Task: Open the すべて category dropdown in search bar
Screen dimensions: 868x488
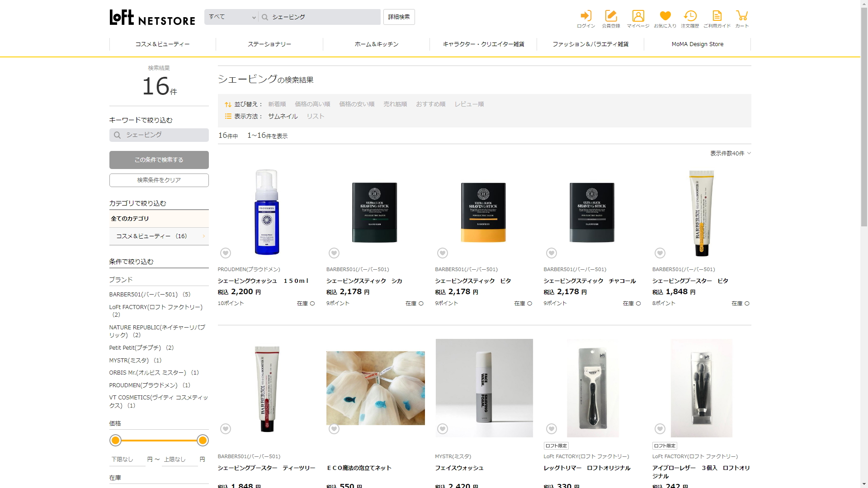Action: point(231,17)
